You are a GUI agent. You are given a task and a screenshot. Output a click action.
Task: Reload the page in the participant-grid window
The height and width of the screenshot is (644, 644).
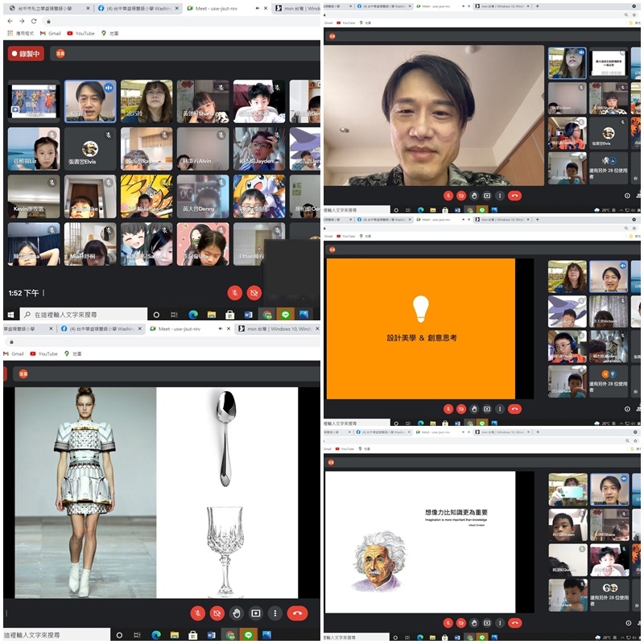pyautogui.click(x=34, y=21)
